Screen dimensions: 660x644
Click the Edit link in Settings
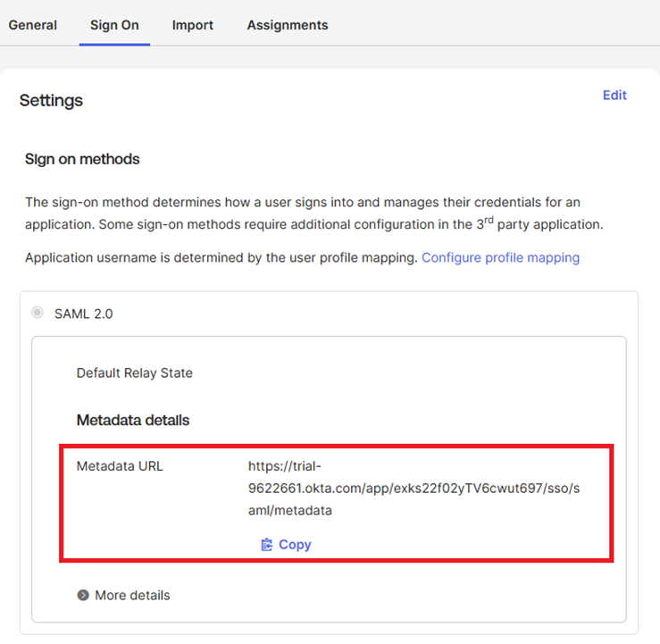614,96
